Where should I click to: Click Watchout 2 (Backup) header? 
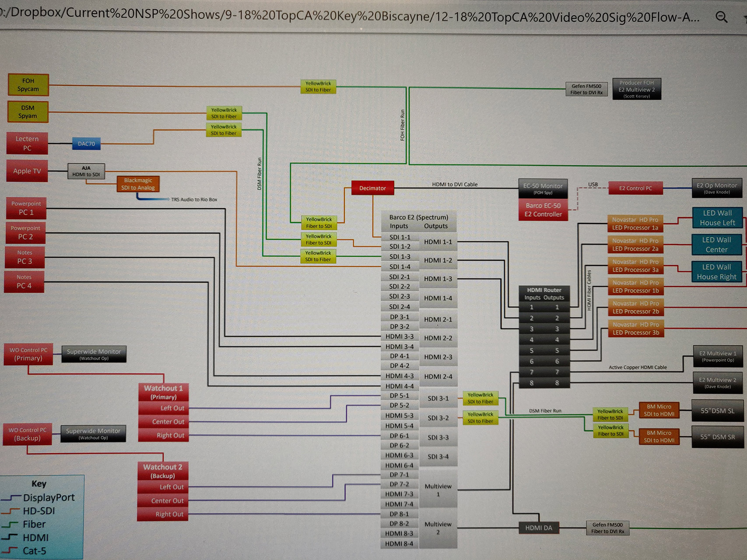coord(163,471)
